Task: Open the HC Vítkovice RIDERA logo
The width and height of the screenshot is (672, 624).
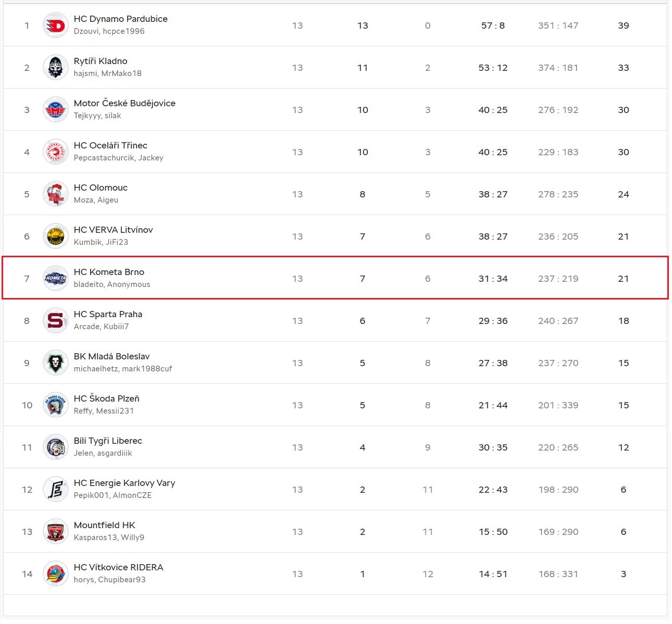Action: (55, 574)
